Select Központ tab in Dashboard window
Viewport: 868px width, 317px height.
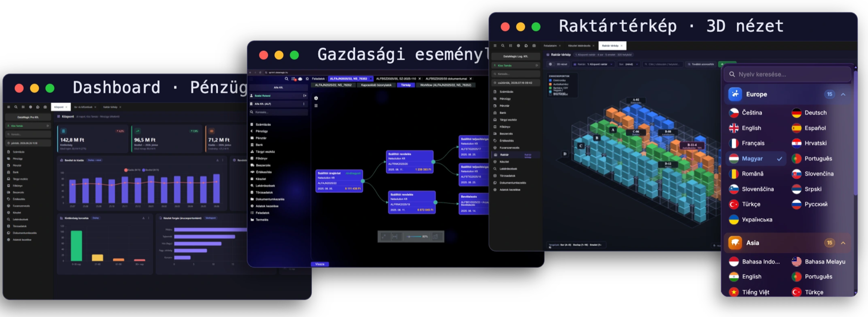tap(61, 107)
